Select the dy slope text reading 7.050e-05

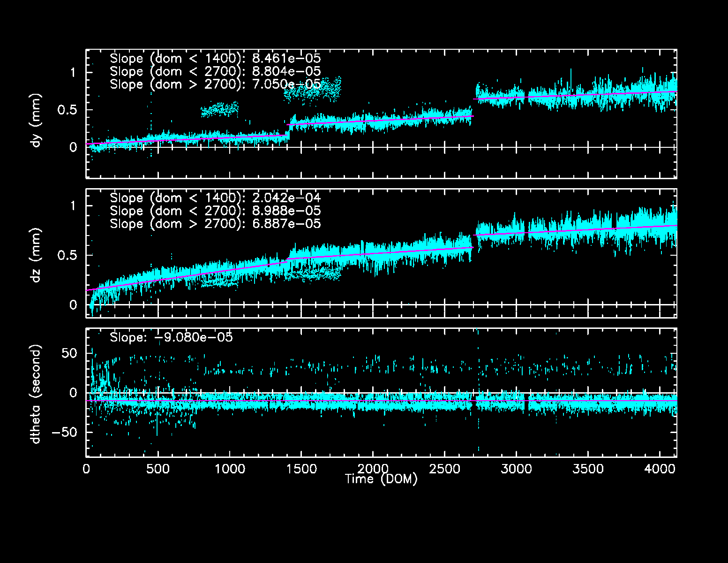coord(215,84)
